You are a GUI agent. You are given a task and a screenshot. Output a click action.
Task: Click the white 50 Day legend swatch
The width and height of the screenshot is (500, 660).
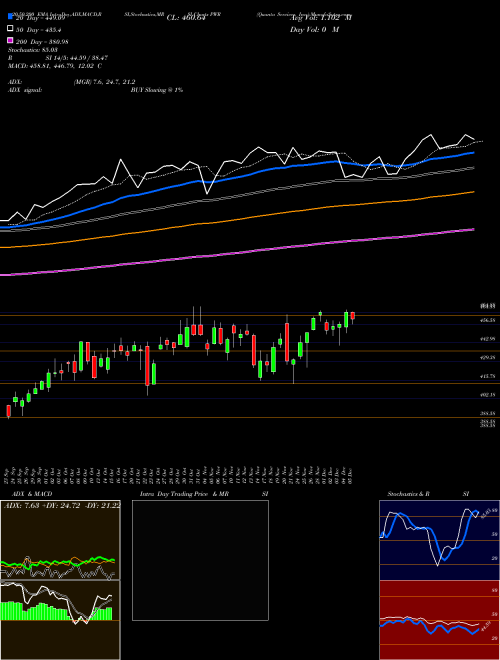click(11, 29)
